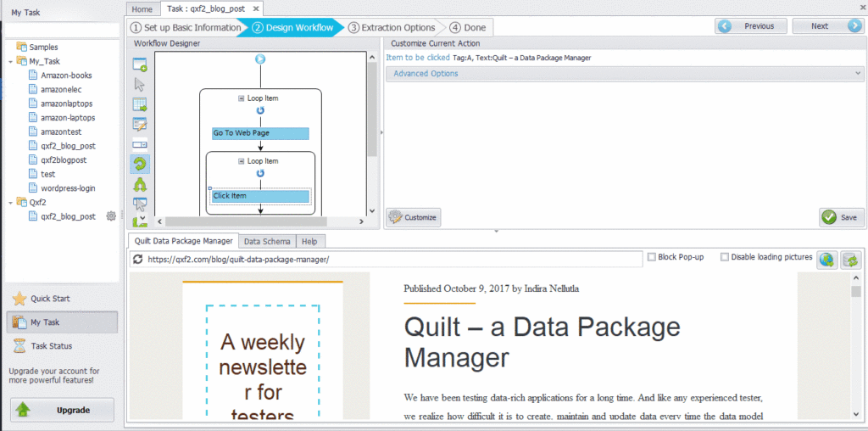This screenshot has height=431, width=868.
Task: Pick the Click Item cursor tool in the toolbox
Action: 140,85
